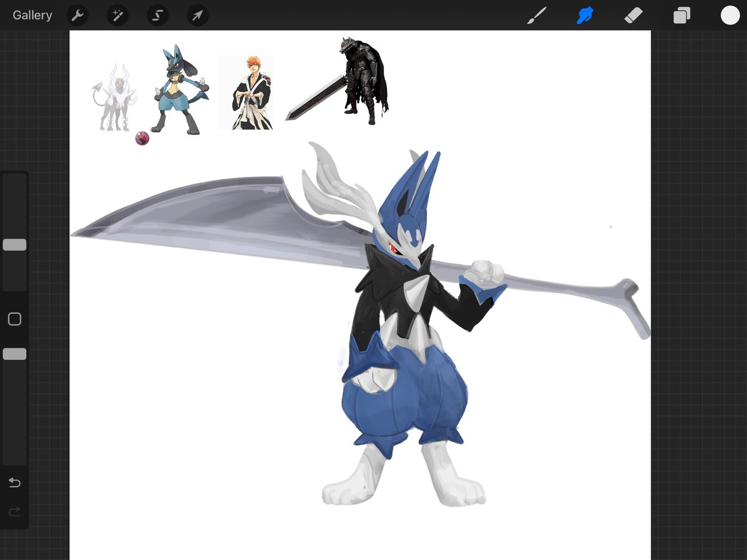Image resolution: width=747 pixels, height=560 pixels.
Task: Click the brush size slider handle
Action: click(14, 245)
